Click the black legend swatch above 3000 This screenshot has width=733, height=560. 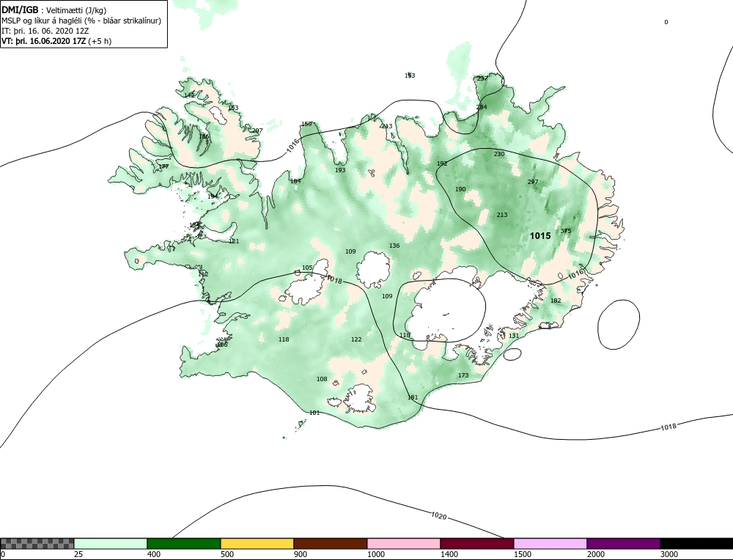point(696,543)
